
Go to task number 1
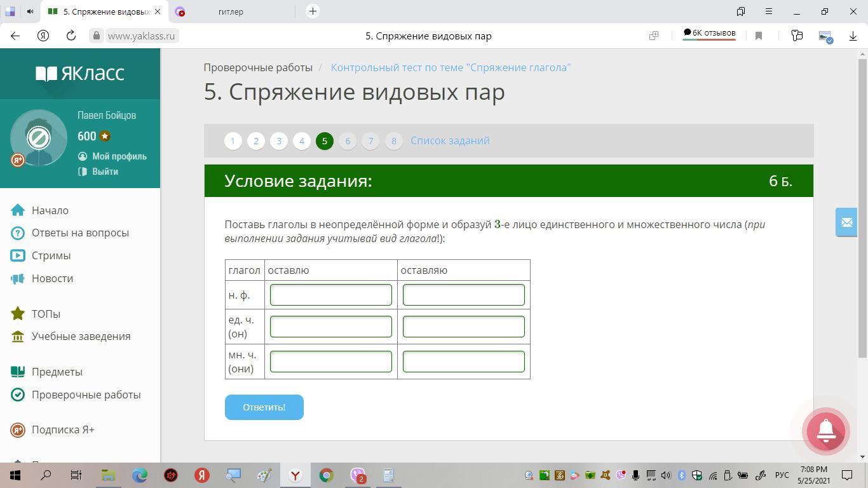click(x=233, y=141)
